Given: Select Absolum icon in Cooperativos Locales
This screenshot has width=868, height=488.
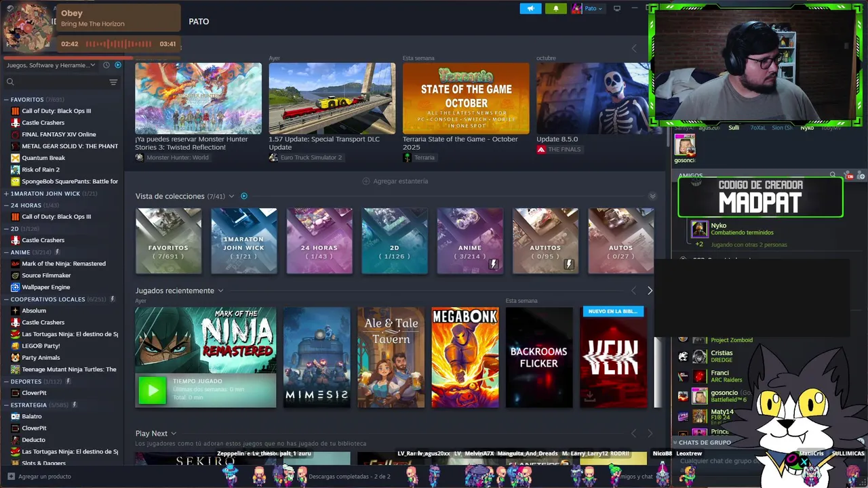Looking at the screenshot, I should 15,310.
